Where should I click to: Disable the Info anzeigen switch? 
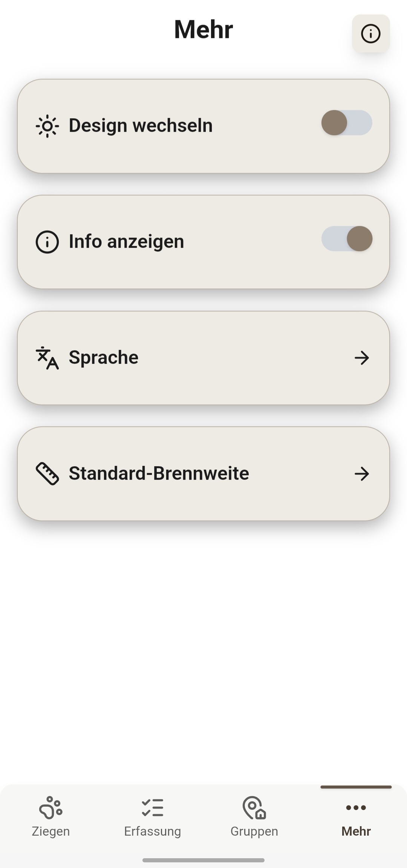tap(347, 239)
